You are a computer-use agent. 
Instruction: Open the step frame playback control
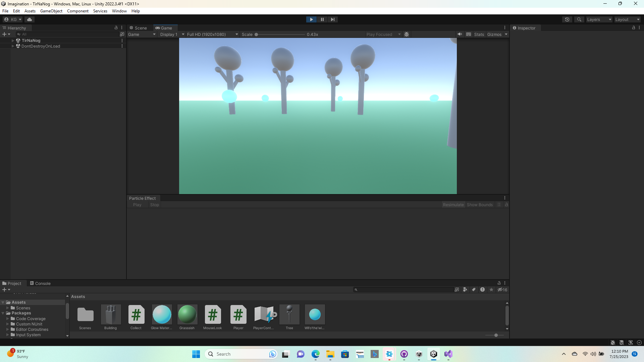[332, 19]
